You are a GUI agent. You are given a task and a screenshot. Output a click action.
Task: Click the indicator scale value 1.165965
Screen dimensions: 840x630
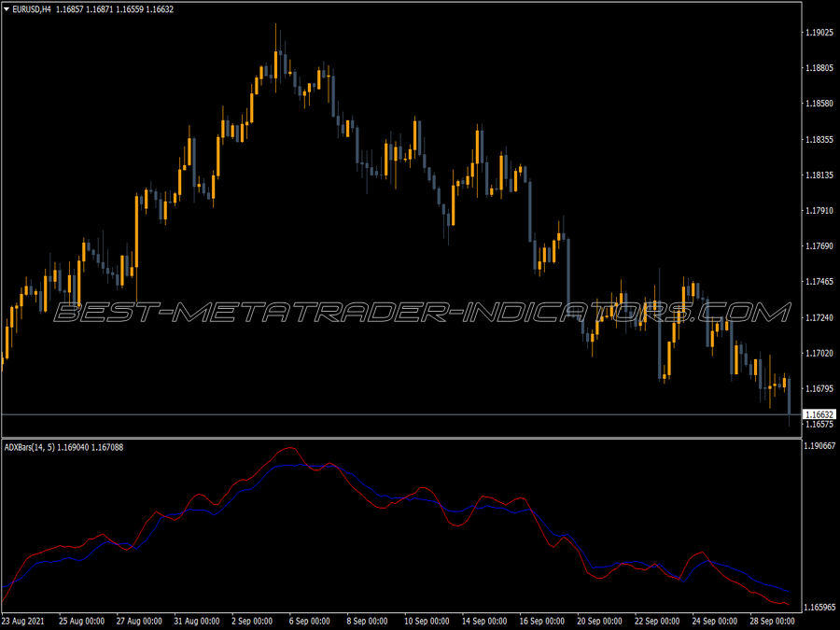819,607
